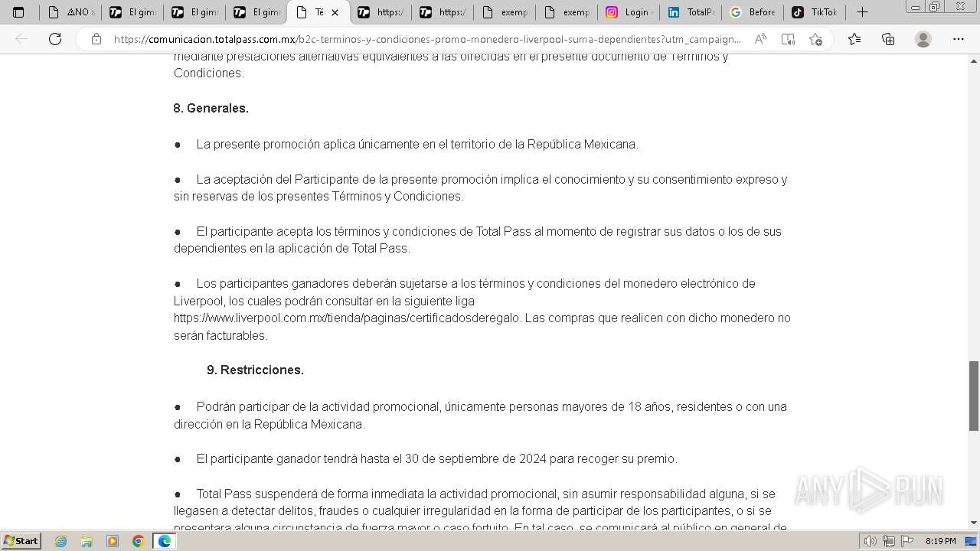The width and height of the screenshot is (980, 551).
Task: Open Windows Explorer folder icon in taskbar
Action: (87, 541)
